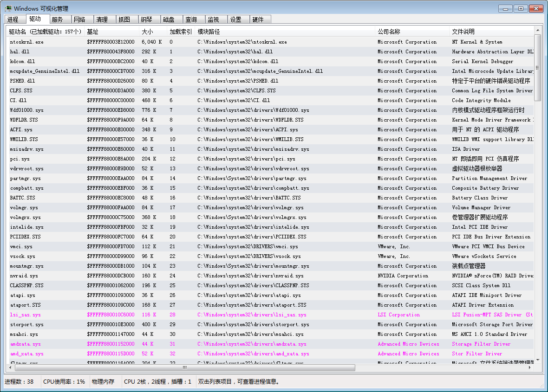
Task: Go to the 网络 tab
Action: pos(80,19)
